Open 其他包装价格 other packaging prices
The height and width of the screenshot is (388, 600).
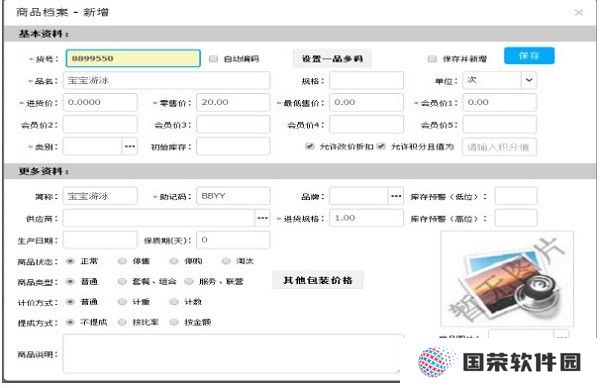pos(318,280)
